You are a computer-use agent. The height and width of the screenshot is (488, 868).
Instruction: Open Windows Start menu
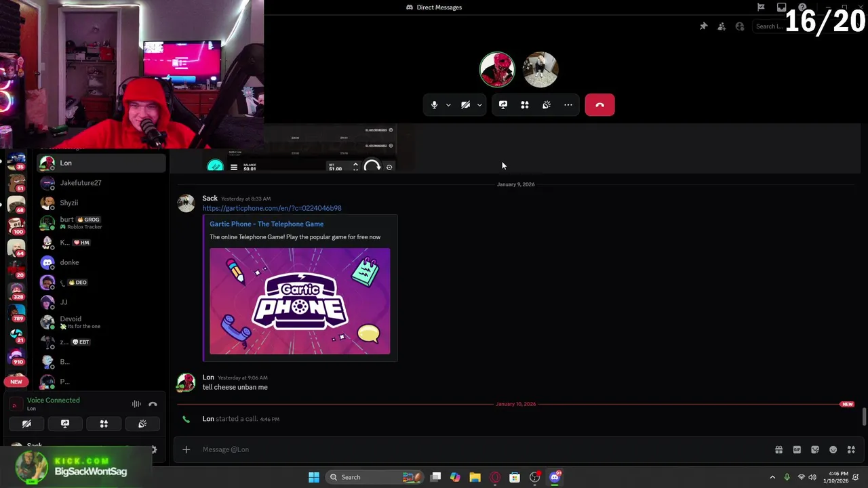(x=313, y=477)
